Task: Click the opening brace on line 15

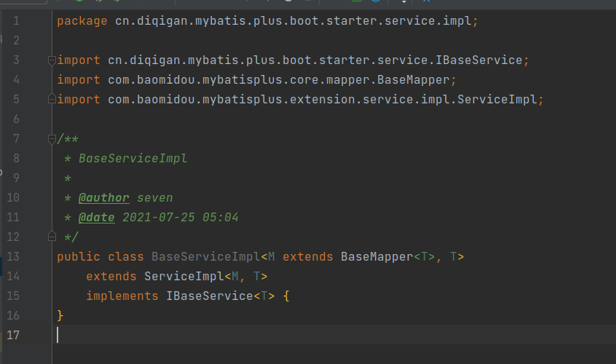Action: point(286,296)
